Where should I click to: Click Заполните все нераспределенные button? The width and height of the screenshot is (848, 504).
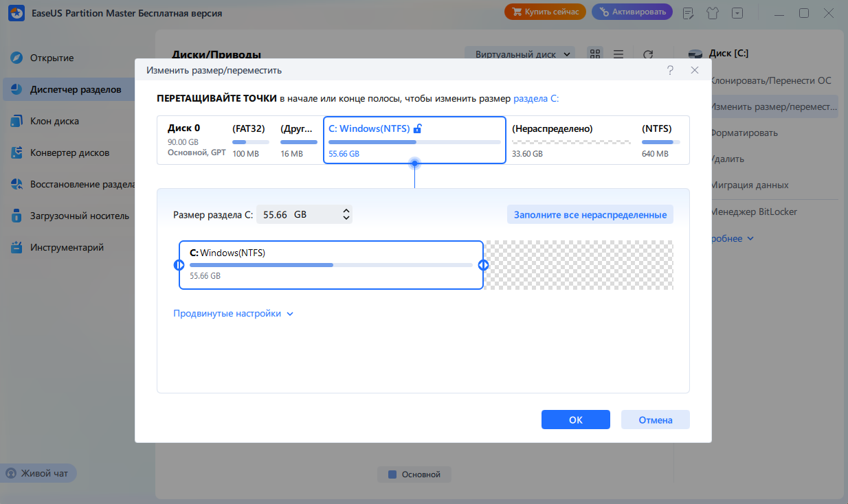pyautogui.click(x=590, y=215)
